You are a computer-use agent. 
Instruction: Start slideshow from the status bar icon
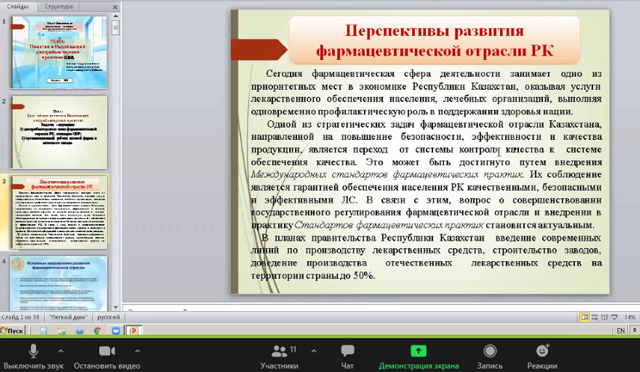(x=614, y=317)
